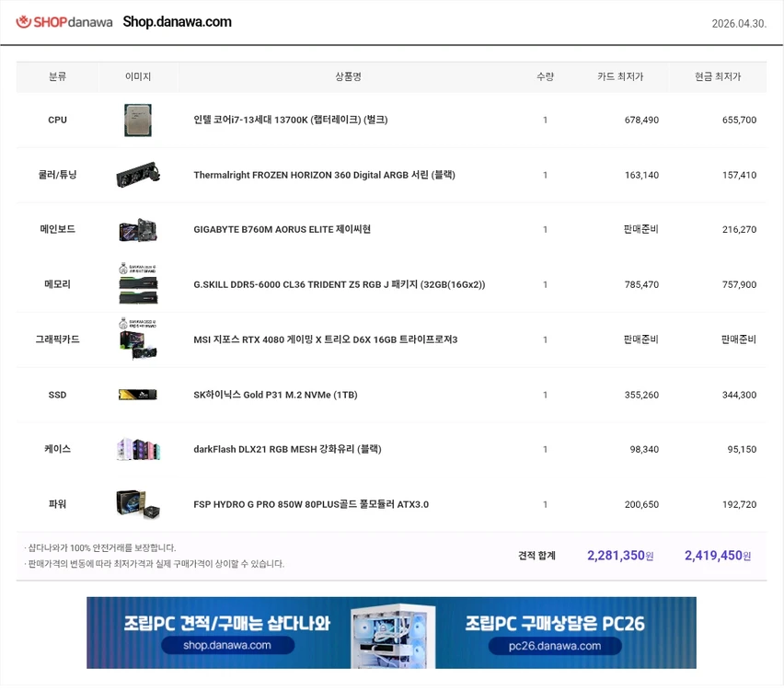Open shop.danawa.com banner button
The height and width of the screenshot is (690, 784).
coord(227,645)
